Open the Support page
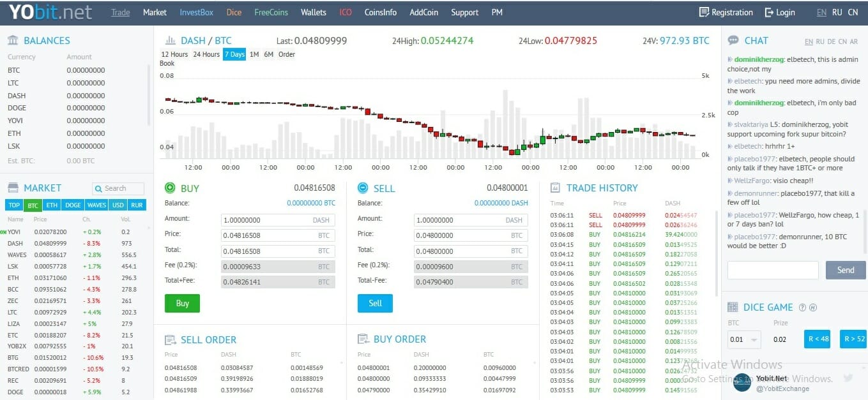 (x=464, y=12)
